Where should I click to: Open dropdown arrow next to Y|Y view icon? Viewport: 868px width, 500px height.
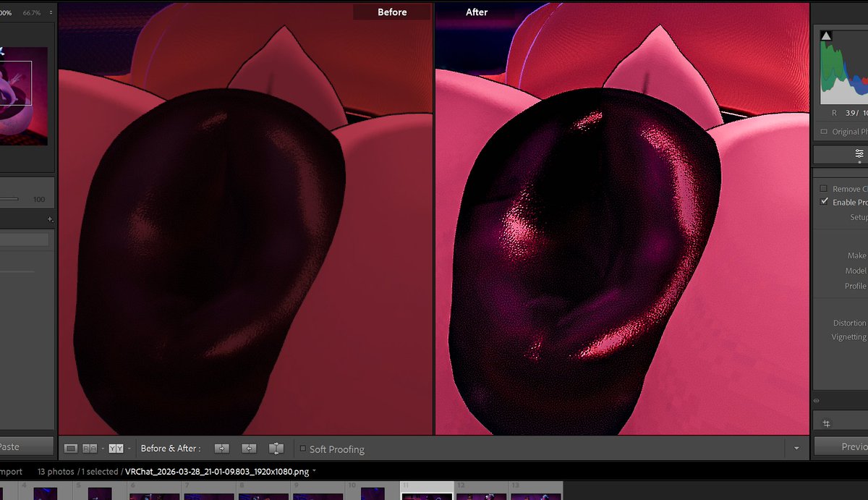129,449
